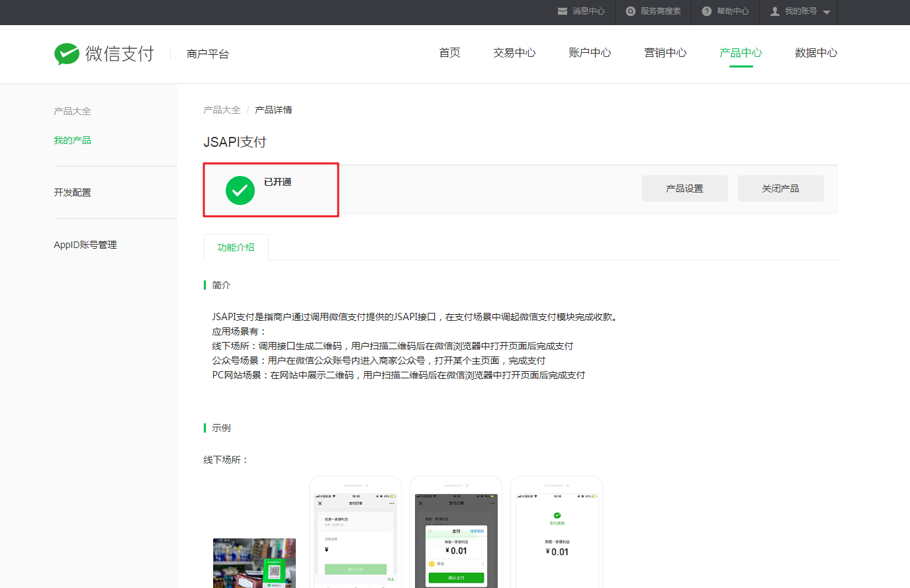Click the 产品设置 button
This screenshot has width=910, height=588.
684,189
